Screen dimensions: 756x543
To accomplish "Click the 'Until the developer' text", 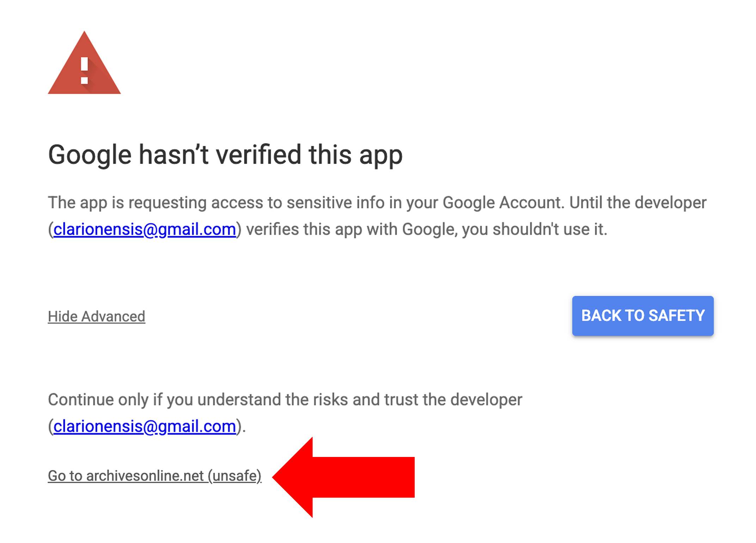I will click(638, 202).
